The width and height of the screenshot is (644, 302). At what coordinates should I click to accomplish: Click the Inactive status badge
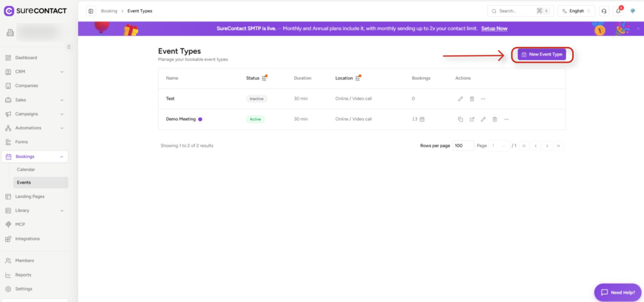(x=257, y=99)
